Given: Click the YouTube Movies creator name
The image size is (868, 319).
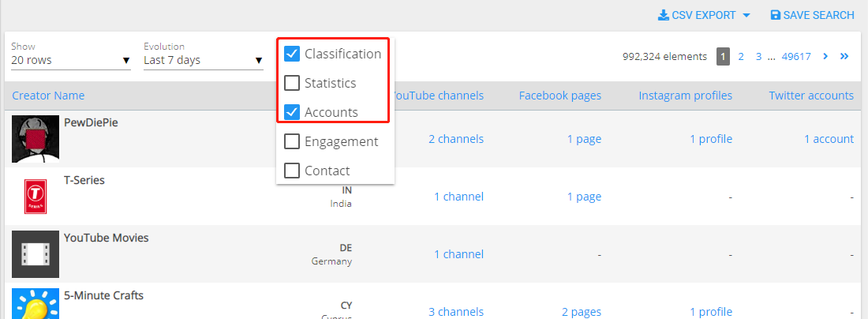Looking at the screenshot, I should point(107,238).
